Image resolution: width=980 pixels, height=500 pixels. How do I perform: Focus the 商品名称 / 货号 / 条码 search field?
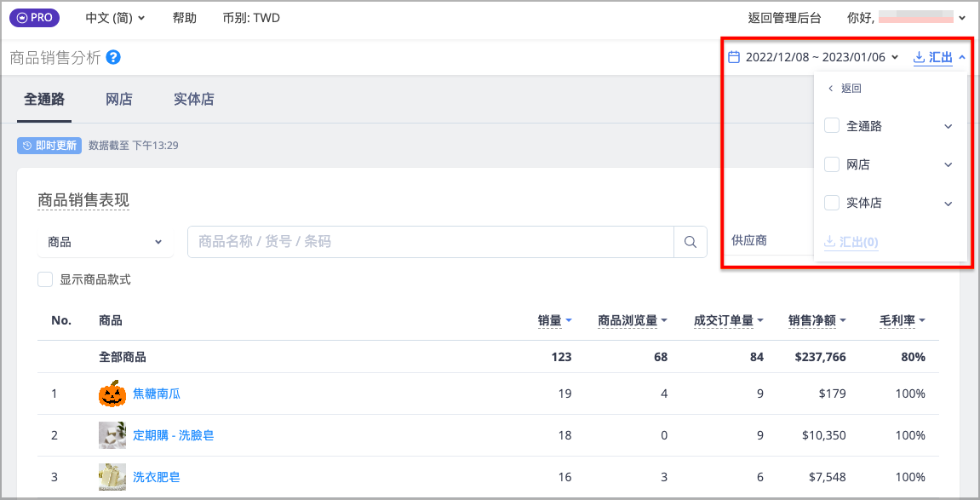[x=431, y=242]
